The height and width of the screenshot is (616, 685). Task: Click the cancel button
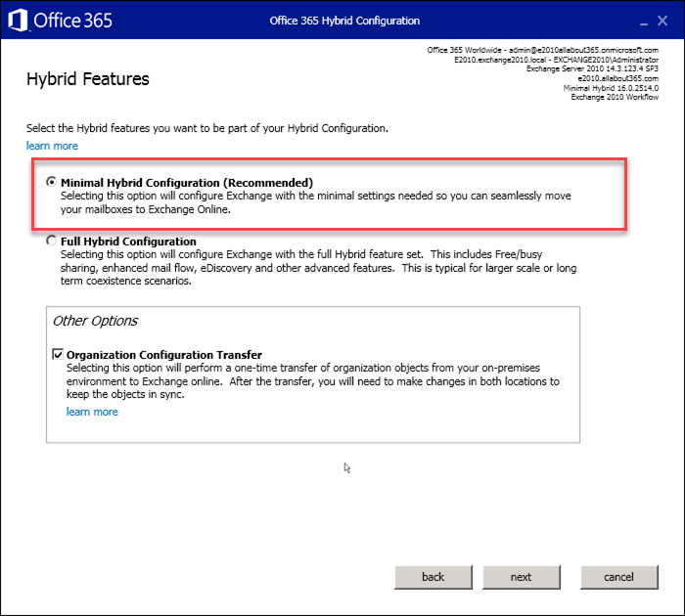pyautogui.click(x=619, y=577)
